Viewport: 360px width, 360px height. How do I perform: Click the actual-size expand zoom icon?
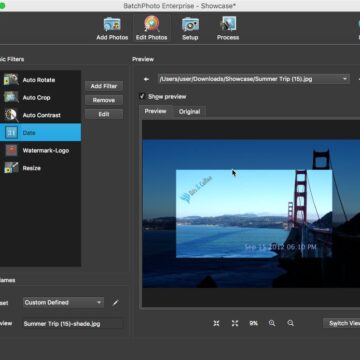click(235, 323)
